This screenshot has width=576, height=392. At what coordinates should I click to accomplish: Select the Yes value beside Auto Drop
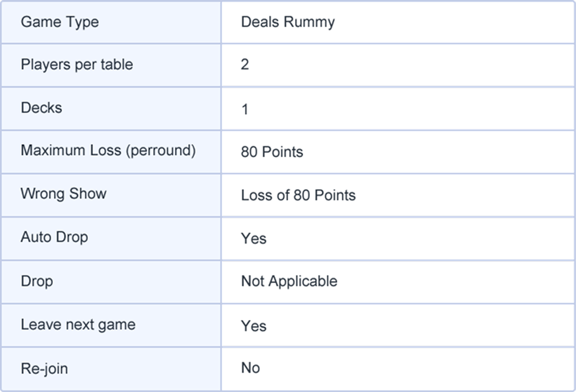click(x=254, y=238)
